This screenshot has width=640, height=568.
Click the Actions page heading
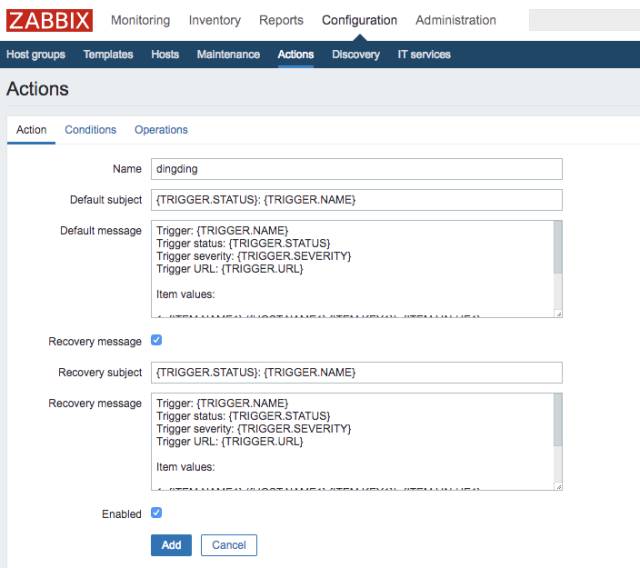click(x=38, y=89)
